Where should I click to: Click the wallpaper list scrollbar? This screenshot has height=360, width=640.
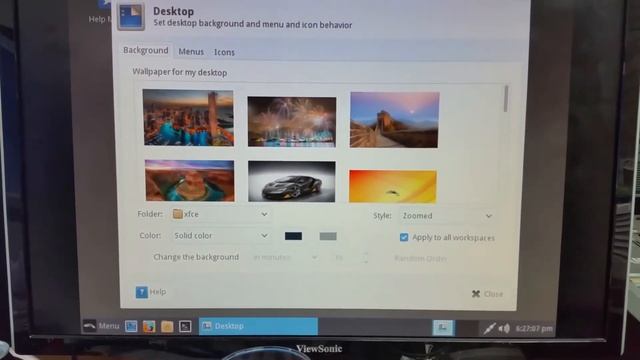[x=506, y=99]
